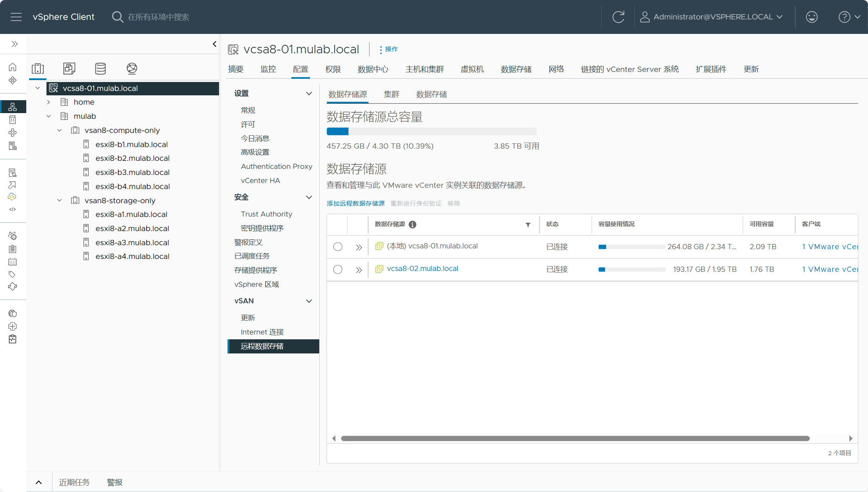The image size is (868, 492).
Task: Open Authentication Proxy settings
Action: coord(276,166)
